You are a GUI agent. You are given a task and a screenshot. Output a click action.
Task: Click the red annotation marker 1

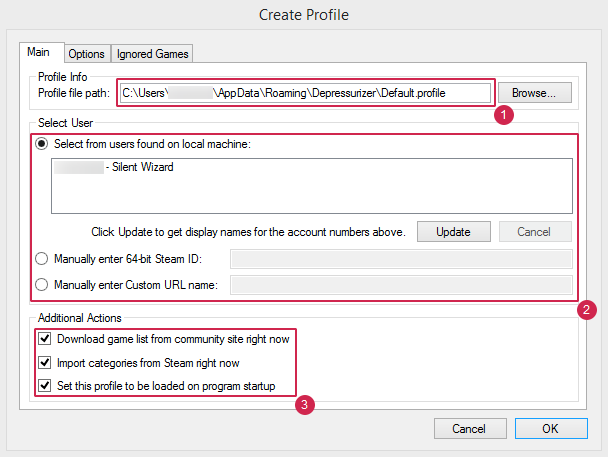coord(504,115)
